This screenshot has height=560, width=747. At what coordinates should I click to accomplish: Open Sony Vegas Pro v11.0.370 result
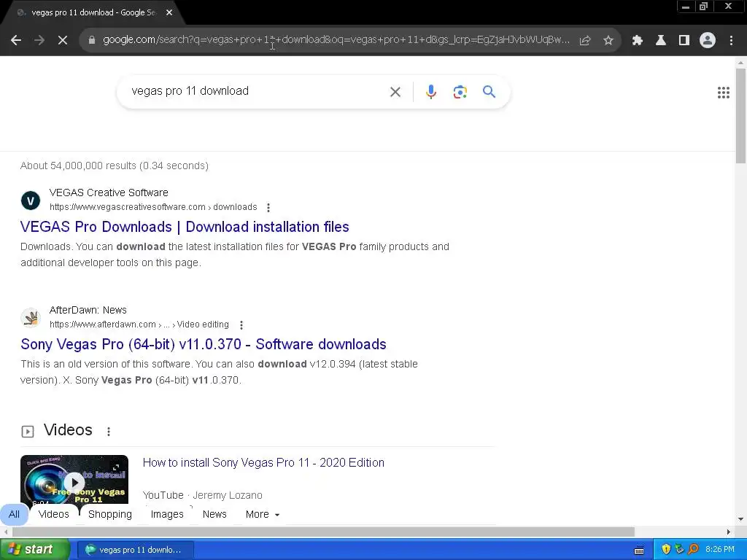point(204,344)
